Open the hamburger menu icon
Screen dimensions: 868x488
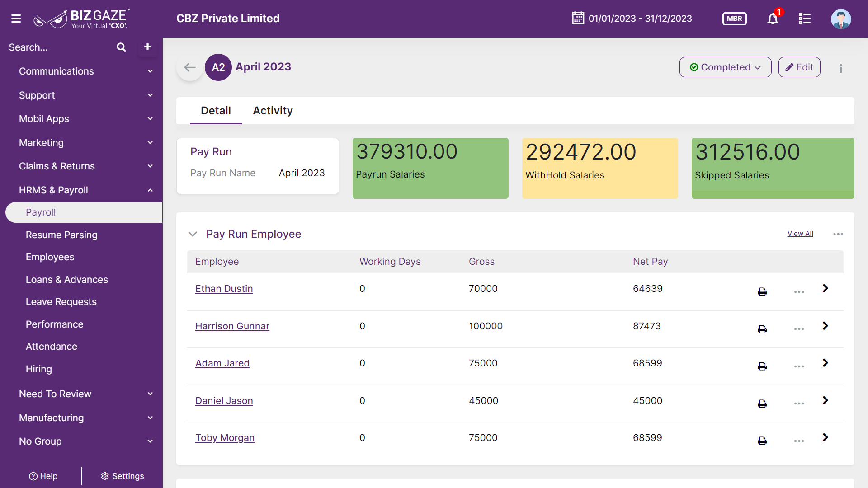pos(16,19)
